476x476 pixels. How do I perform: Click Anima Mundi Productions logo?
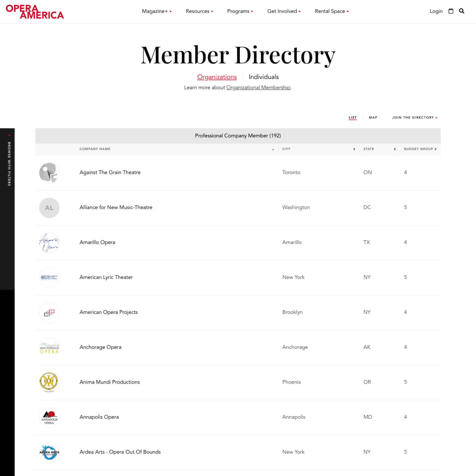pos(49,382)
